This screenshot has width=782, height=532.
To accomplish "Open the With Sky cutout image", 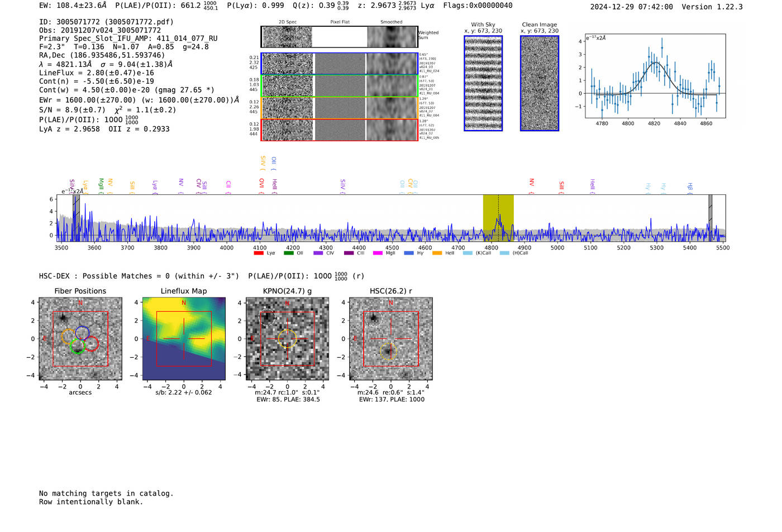I will tap(483, 83).
